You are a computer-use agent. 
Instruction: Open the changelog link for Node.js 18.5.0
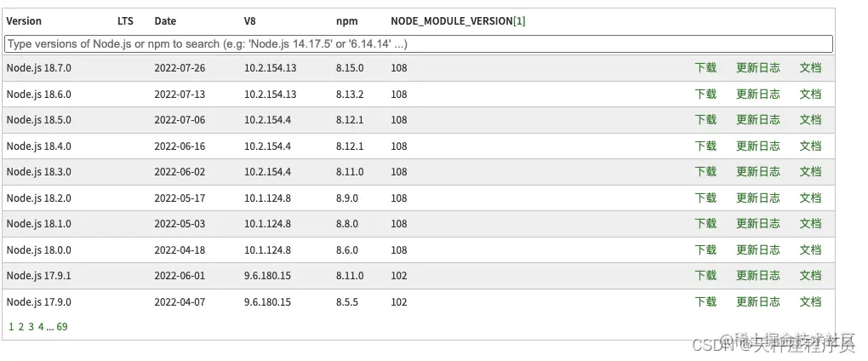click(x=758, y=119)
